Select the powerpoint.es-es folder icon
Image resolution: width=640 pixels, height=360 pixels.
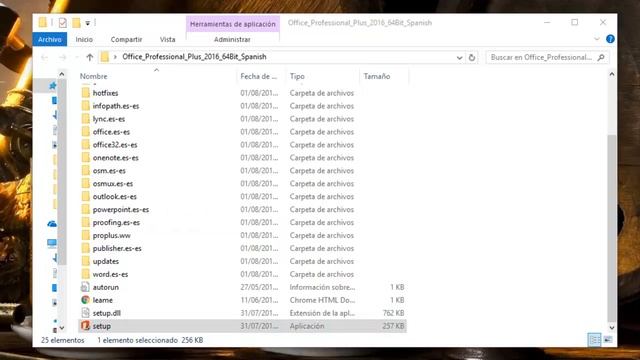coord(85,209)
